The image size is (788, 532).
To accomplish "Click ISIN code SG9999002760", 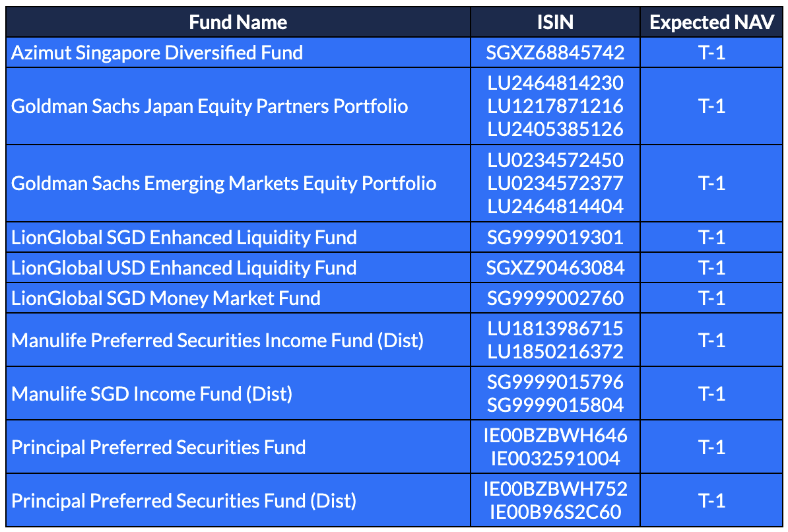I will pos(555,298).
